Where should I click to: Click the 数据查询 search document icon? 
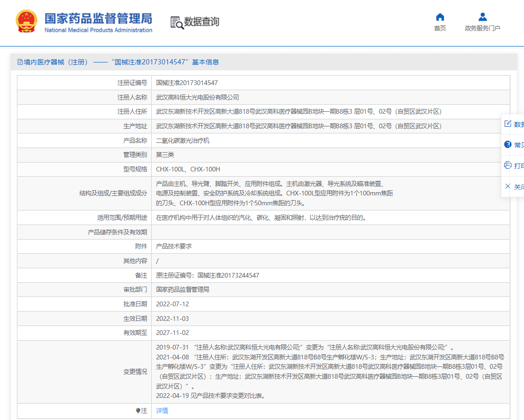177,23
